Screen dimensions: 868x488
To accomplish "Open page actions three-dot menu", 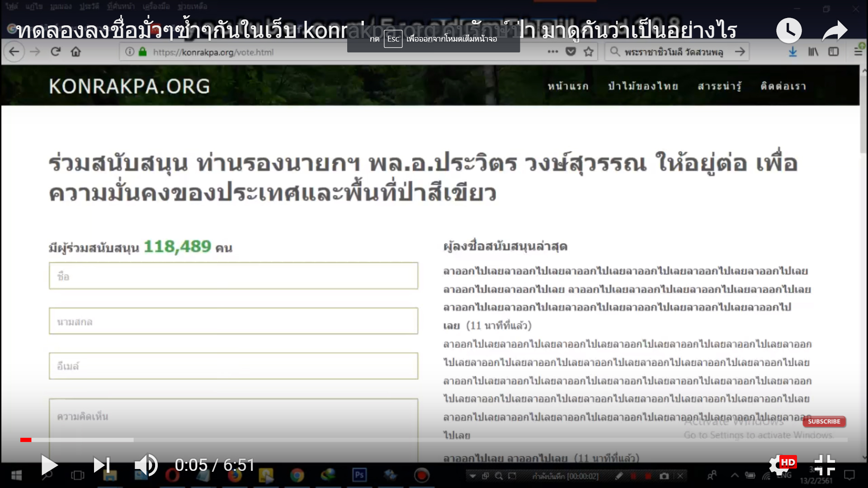I will coord(552,52).
